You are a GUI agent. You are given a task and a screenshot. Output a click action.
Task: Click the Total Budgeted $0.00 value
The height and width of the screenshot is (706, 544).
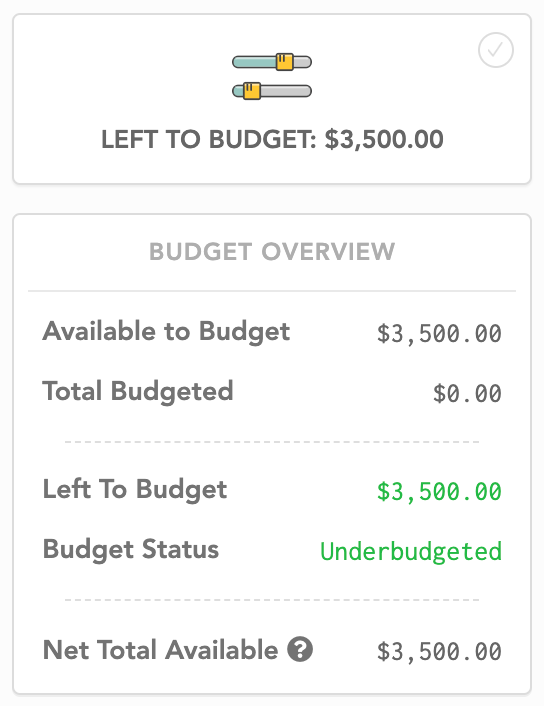pyautogui.click(x=467, y=393)
